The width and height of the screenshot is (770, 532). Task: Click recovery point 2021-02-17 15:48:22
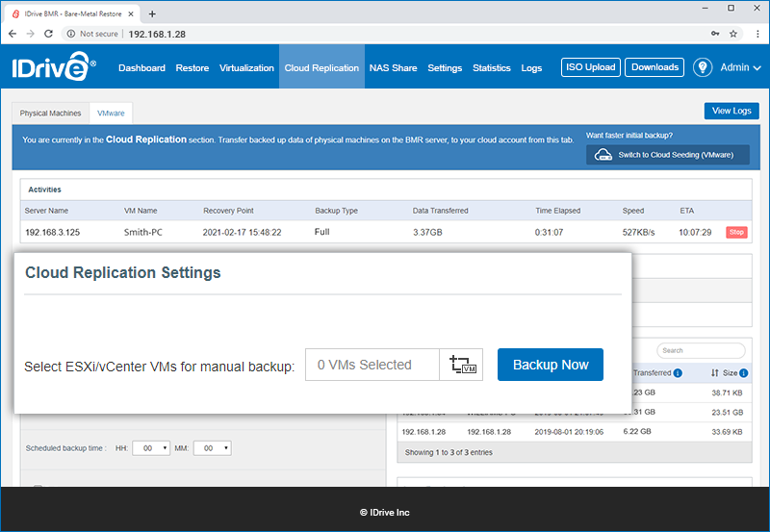click(x=243, y=232)
